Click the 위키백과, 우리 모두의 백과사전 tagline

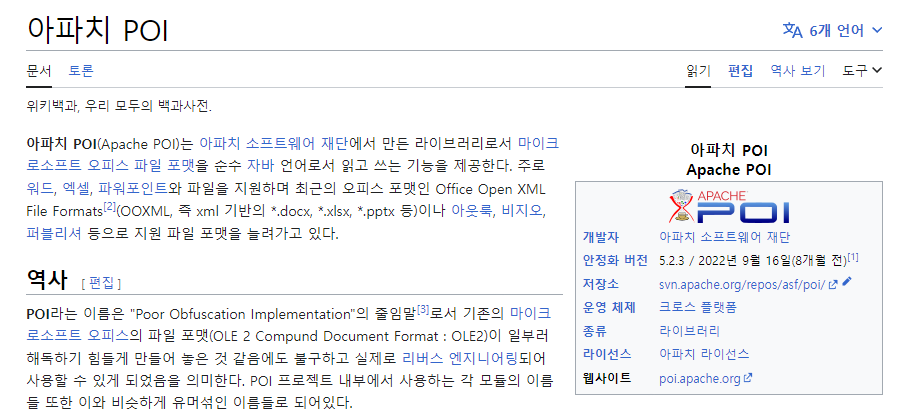point(119,106)
